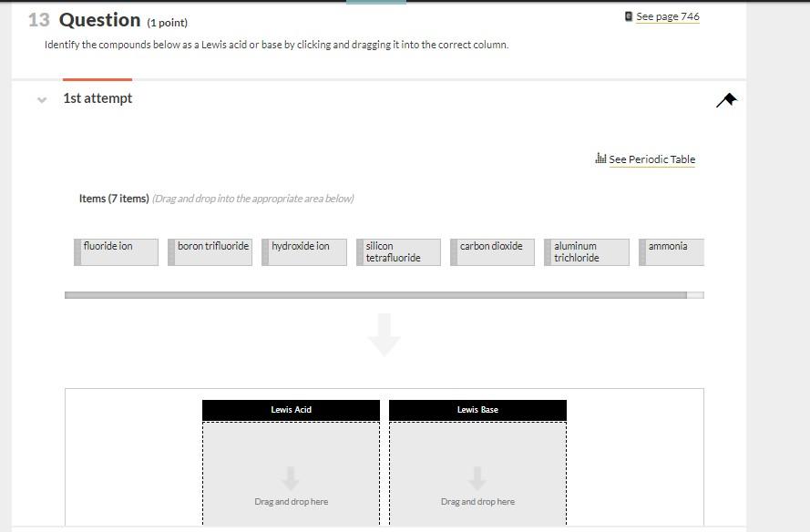Click the book icon beside See page 746

click(628, 16)
